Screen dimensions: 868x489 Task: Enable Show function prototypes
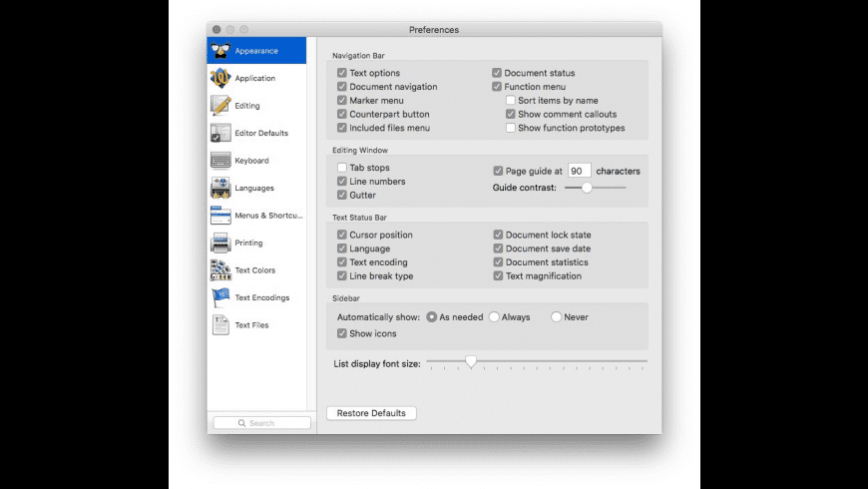511,128
